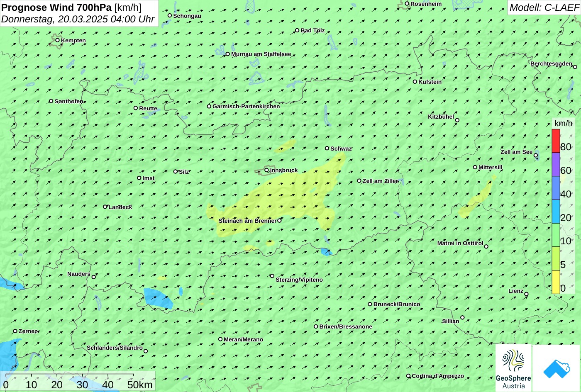581x392 pixels.
Task: Choose the yellow legend swatch above 0
Action: coord(556,282)
